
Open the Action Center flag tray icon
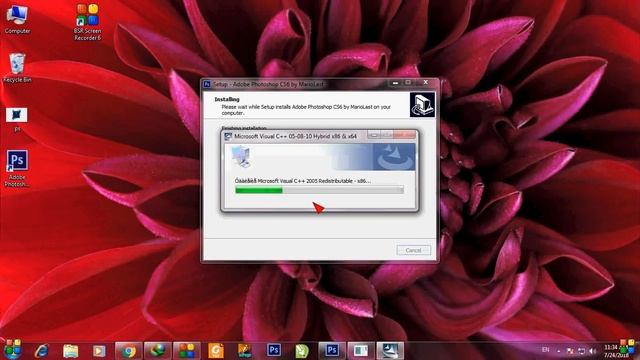[x=570, y=351]
